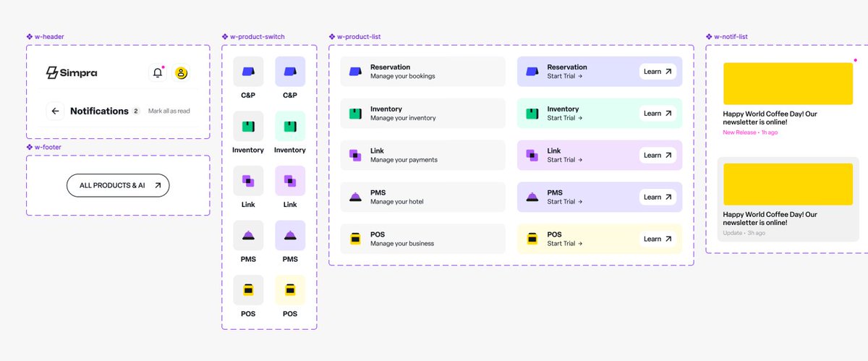Click the POS icon in the yellow trial card
The image size is (868, 361).
(x=532, y=239)
